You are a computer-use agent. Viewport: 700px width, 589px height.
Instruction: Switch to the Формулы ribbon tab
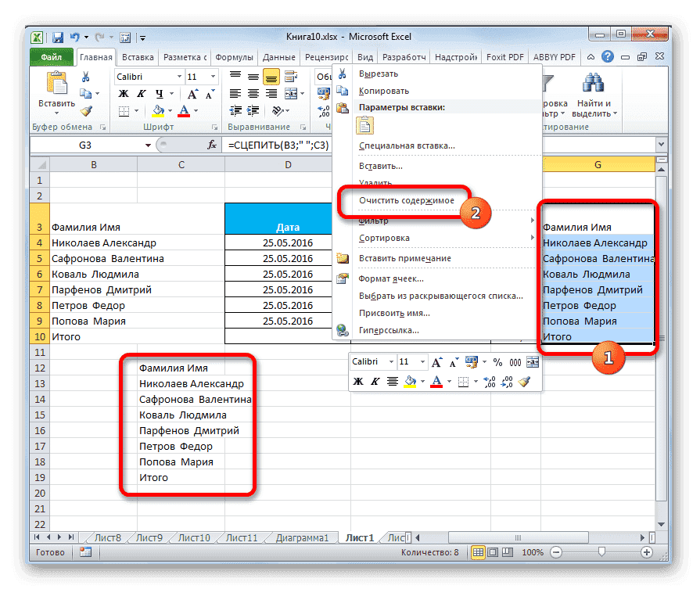coord(237,56)
